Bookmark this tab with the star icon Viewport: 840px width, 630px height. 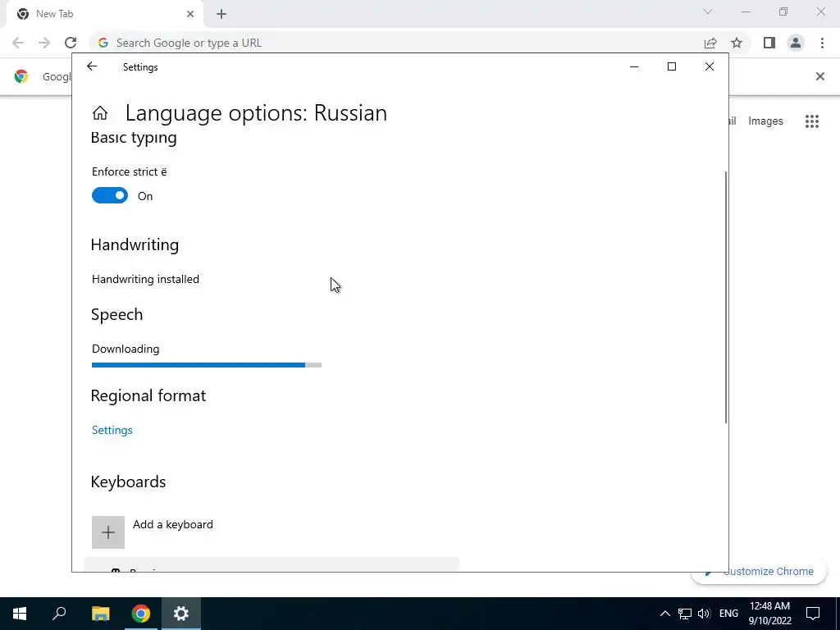[737, 43]
